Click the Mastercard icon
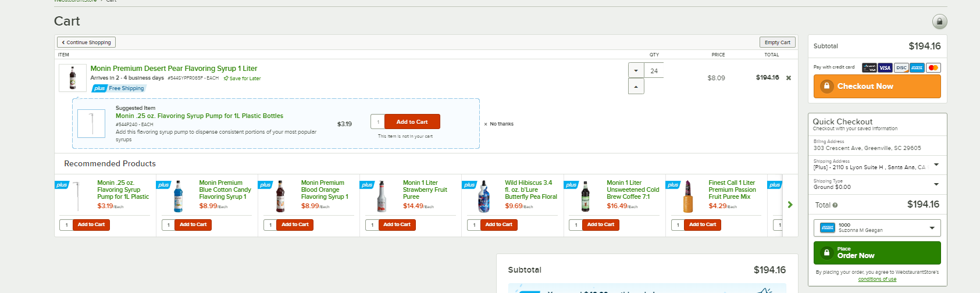Viewport: 980px width, 293px height. coord(933,67)
